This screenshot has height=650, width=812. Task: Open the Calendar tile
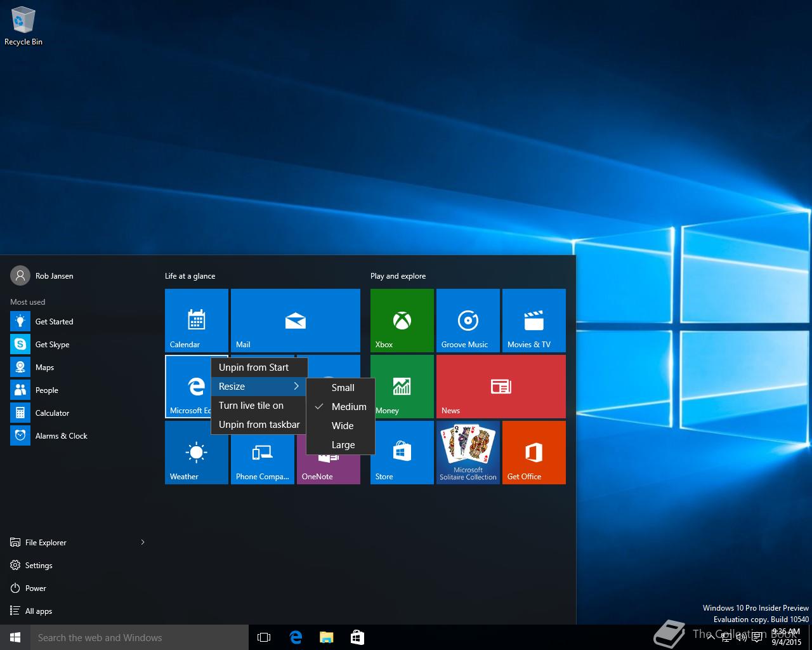pos(197,321)
